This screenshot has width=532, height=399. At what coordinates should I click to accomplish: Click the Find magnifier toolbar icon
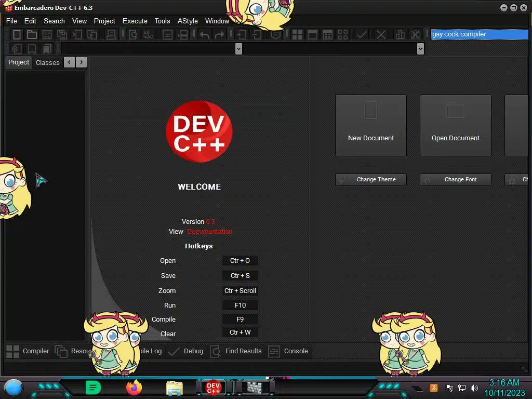point(132,34)
